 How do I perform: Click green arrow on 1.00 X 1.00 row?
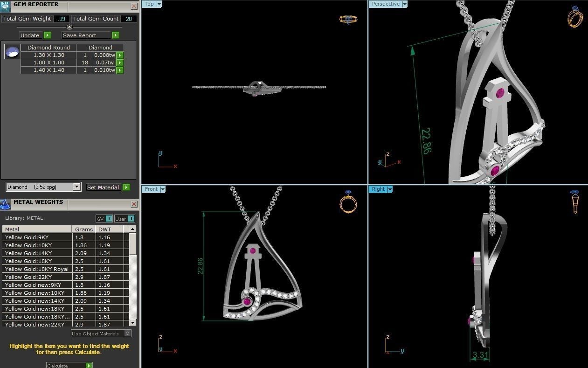[120, 62]
